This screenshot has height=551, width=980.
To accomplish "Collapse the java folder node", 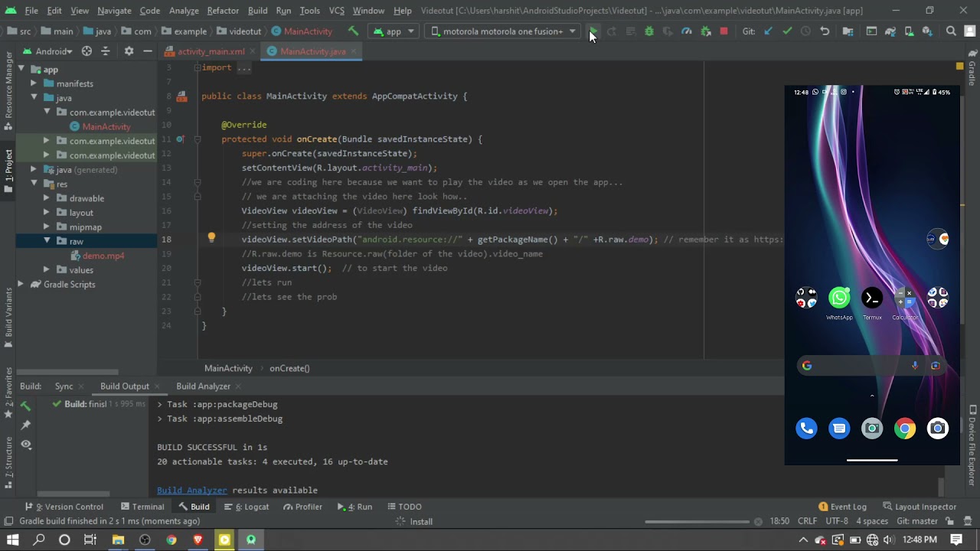I will pyautogui.click(x=34, y=98).
